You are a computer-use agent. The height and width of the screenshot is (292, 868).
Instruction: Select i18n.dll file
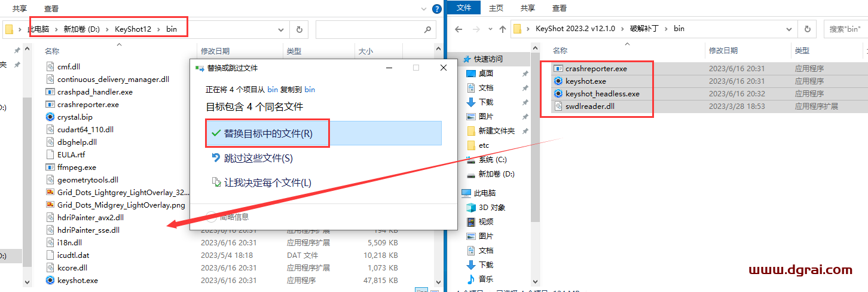click(69, 242)
